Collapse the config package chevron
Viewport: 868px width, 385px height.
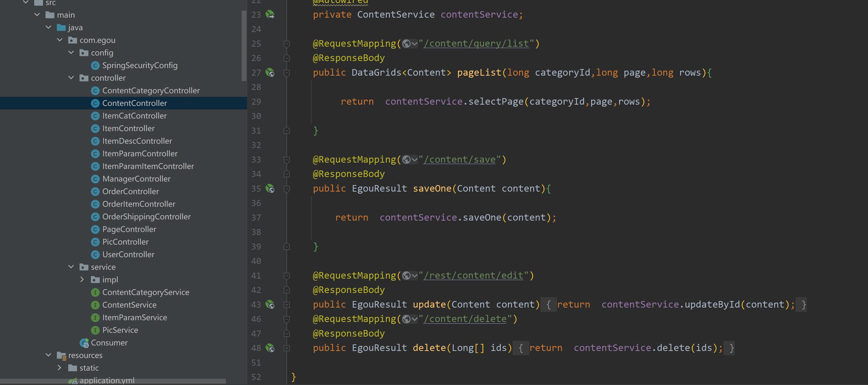[x=71, y=52]
